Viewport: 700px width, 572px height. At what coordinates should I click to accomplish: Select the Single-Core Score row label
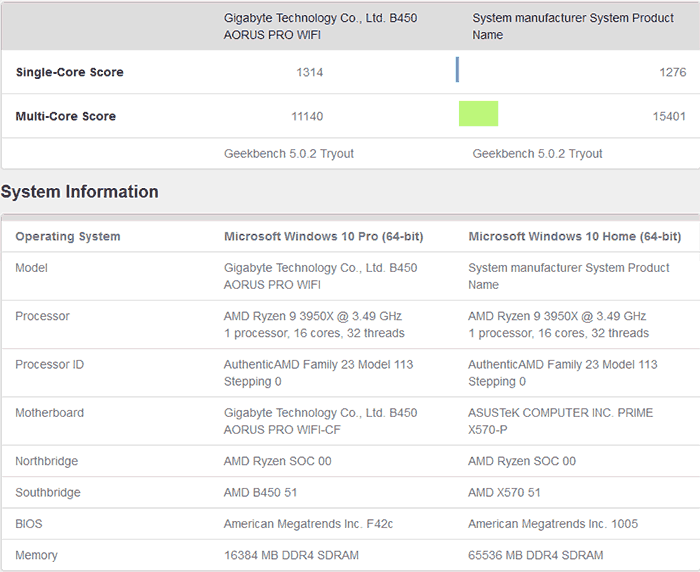(69, 72)
